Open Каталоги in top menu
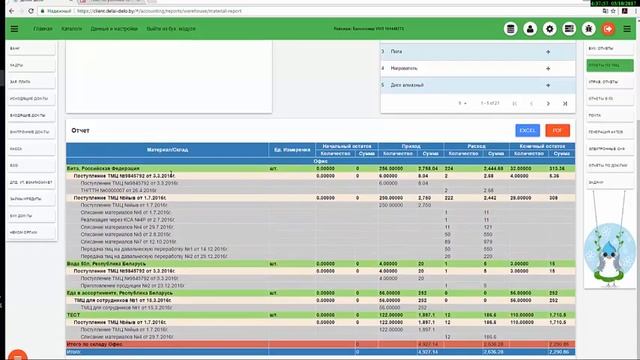The height and width of the screenshot is (360, 640). [71, 29]
